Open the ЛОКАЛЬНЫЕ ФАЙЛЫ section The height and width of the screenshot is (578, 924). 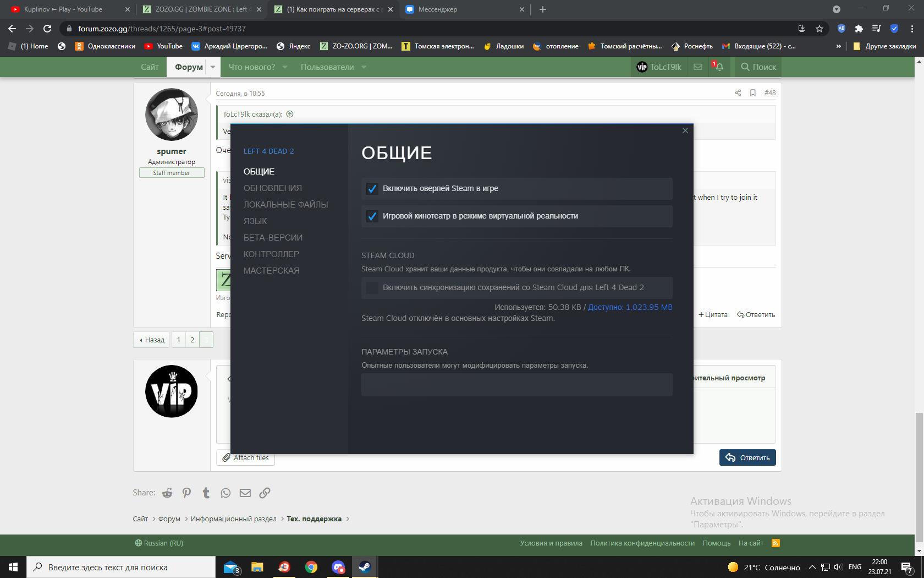click(286, 205)
